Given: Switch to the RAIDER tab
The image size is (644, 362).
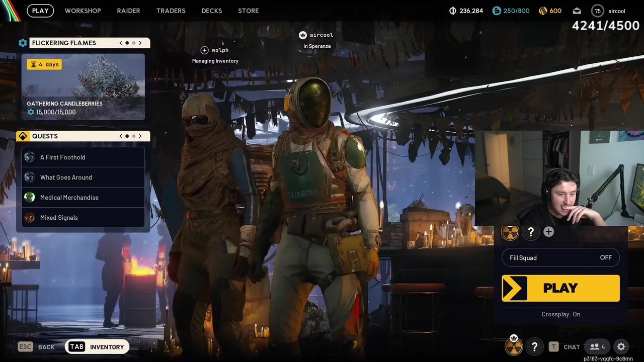Looking at the screenshot, I should pyautogui.click(x=128, y=11).
